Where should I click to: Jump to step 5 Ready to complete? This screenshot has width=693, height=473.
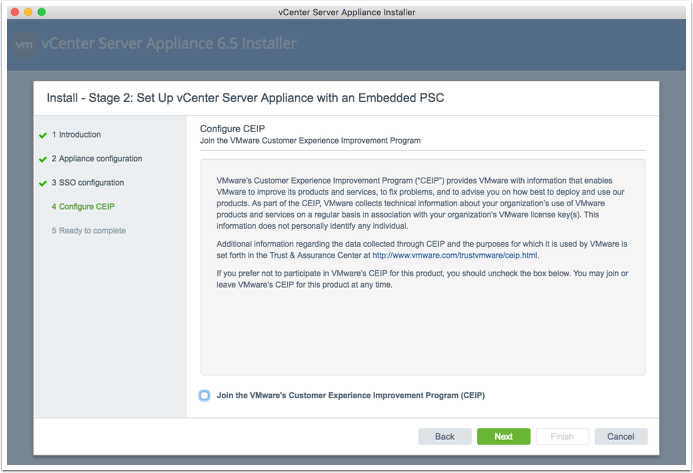click(x=90, y=231)
